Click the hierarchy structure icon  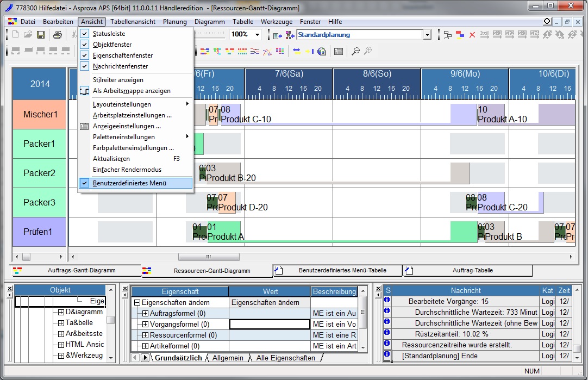[x=448, y=35]
